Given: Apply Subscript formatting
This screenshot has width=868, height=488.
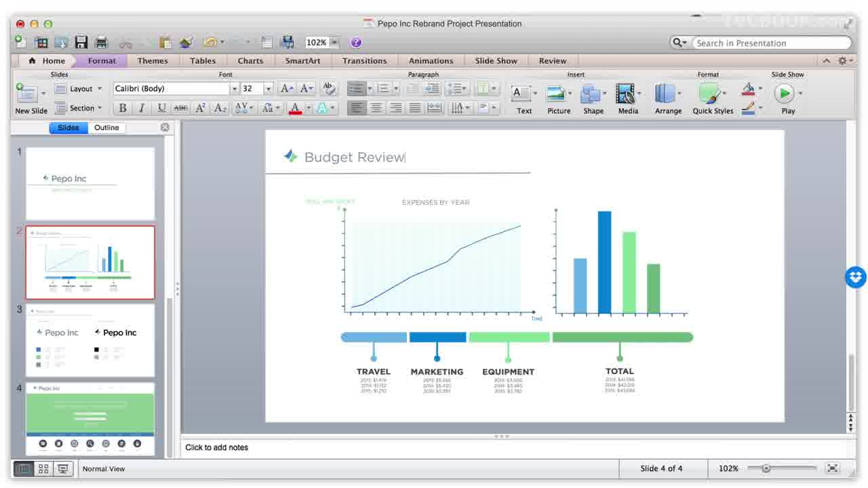Looking at the screenshot, I should pos(220,108).
